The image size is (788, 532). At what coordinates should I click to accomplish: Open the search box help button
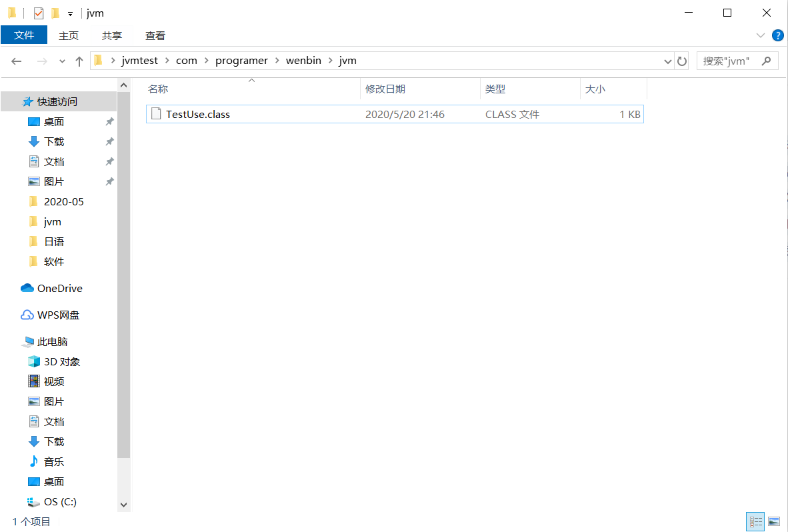(x=778, y=35)
